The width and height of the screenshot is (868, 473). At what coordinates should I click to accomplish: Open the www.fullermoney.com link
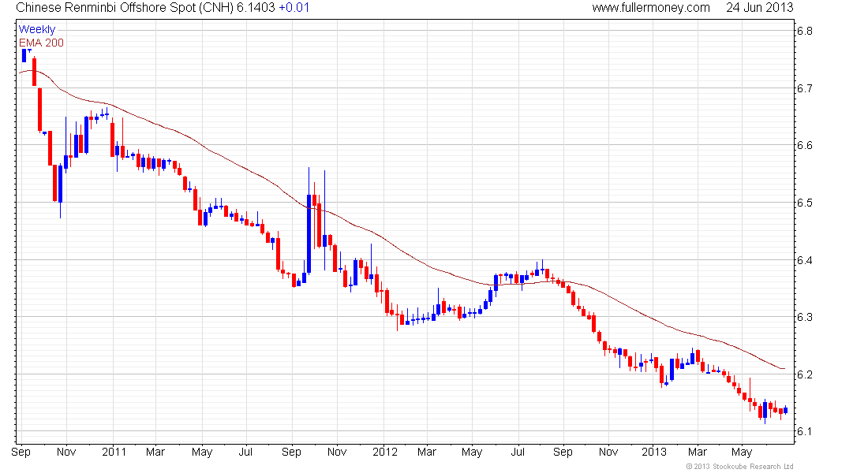(651, 8)
